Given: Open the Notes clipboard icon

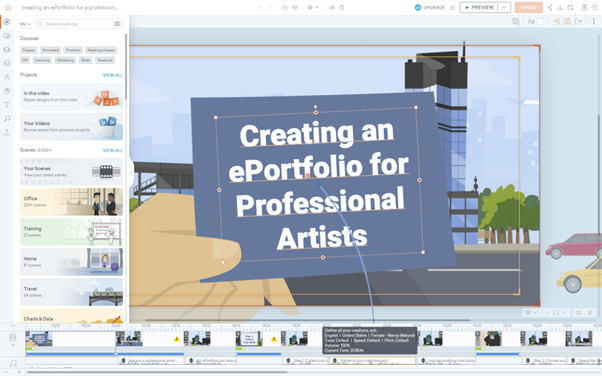Looking at the screenshot, I should click(584, 7).
